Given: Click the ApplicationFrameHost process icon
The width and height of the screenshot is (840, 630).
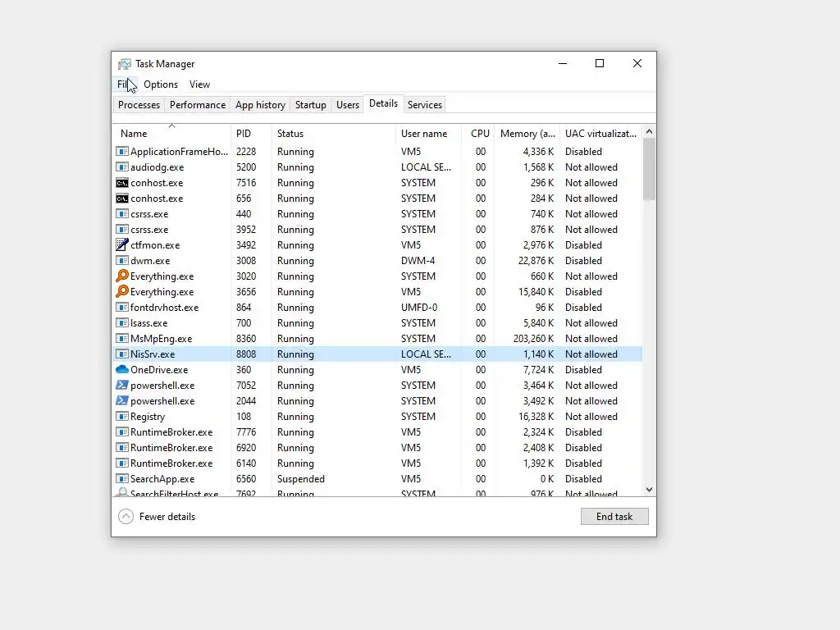Looking at the screenshot, I should tap(122, 152).
